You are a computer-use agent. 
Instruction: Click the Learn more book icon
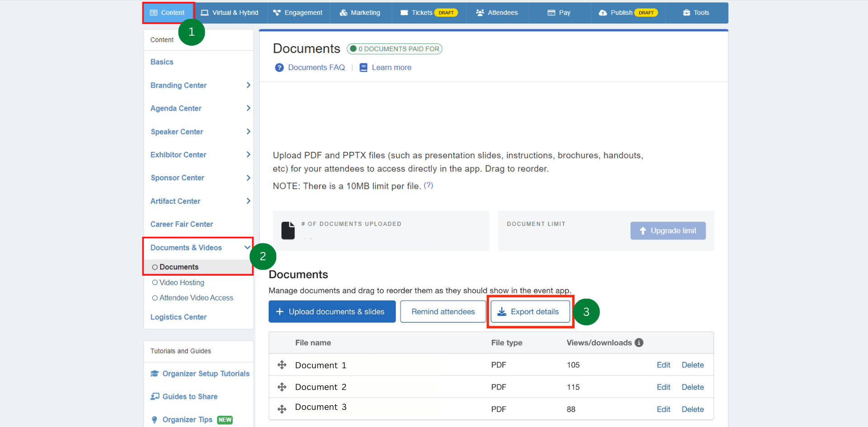[x=363, y=67]
